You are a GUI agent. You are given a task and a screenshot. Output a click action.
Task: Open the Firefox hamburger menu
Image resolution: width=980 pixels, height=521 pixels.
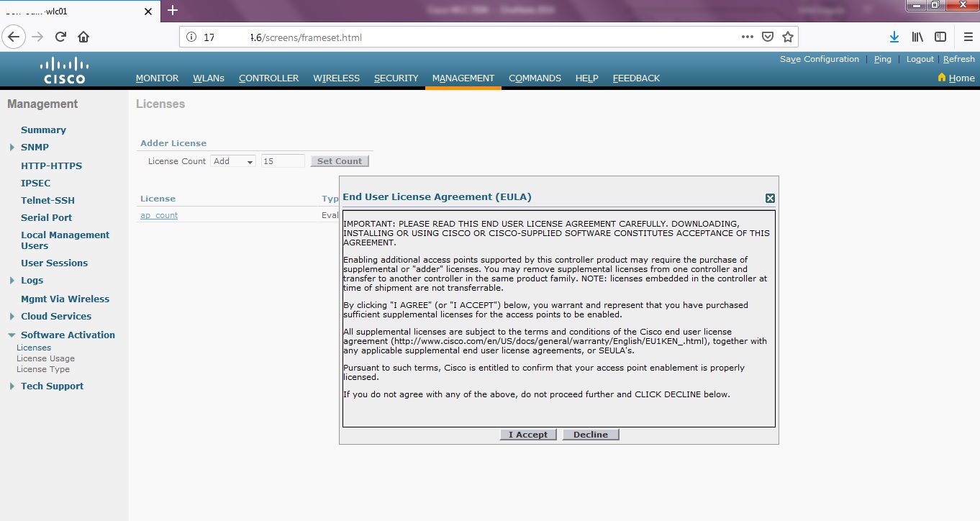[x=968, y=37]
